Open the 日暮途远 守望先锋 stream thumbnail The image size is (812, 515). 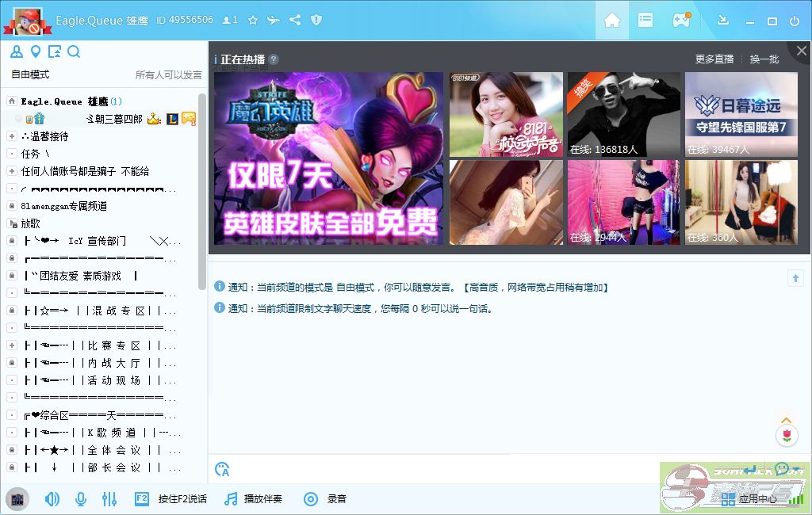click(x=741, y=114)
